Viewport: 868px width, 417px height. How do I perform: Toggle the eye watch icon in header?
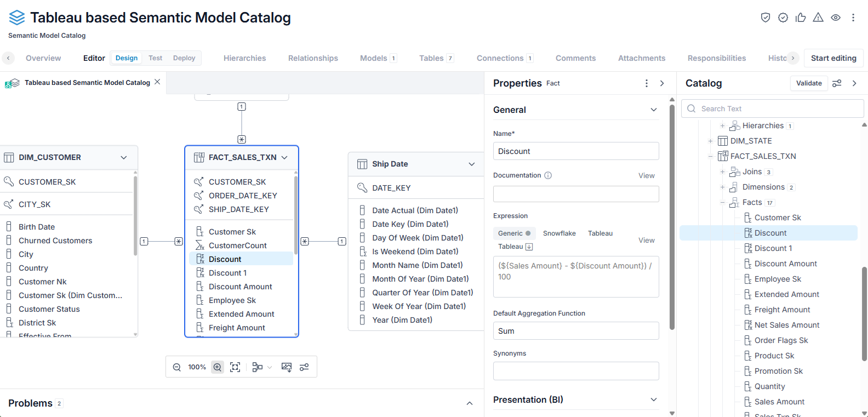(836, 18)
